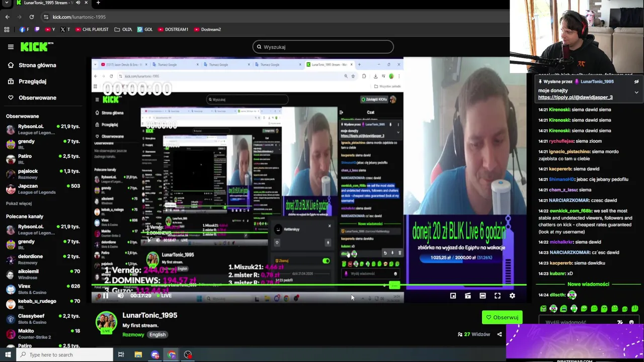Open the CHIL PLAYLIST bookmark
Image resolution: width=644 pixels, height=362 pixels.
(x=92, y=29)
